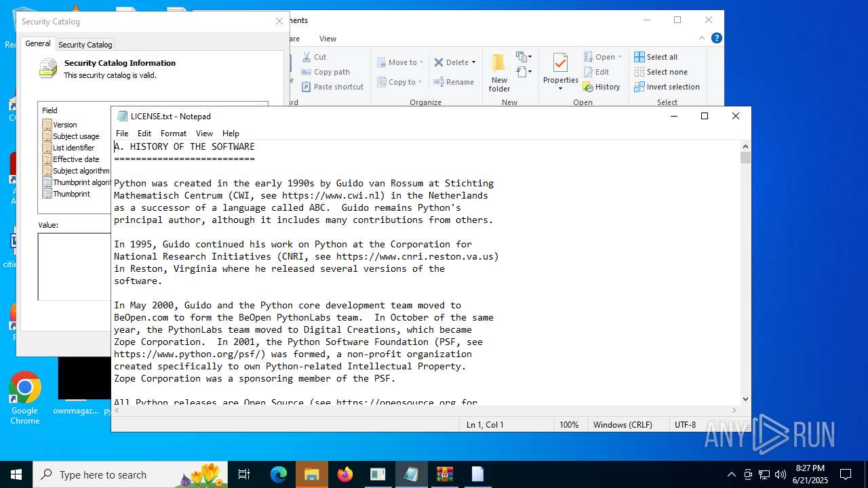Click Copy path in Explorer ribbon

325,72
